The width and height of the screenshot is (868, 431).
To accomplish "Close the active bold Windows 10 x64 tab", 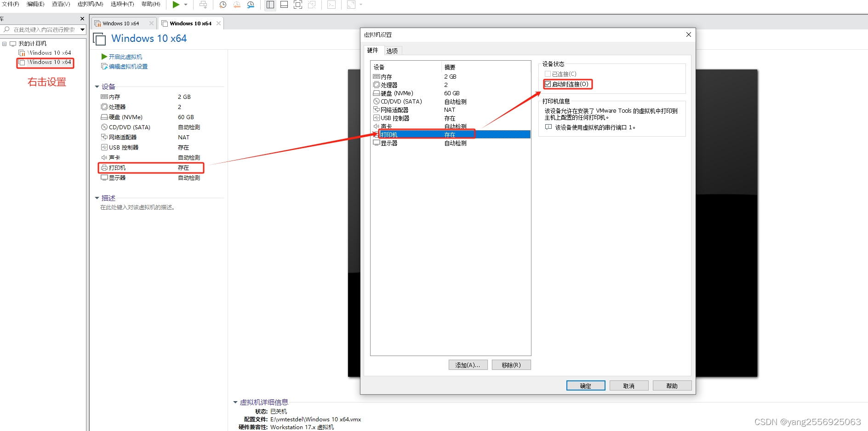I will (218, 23).
